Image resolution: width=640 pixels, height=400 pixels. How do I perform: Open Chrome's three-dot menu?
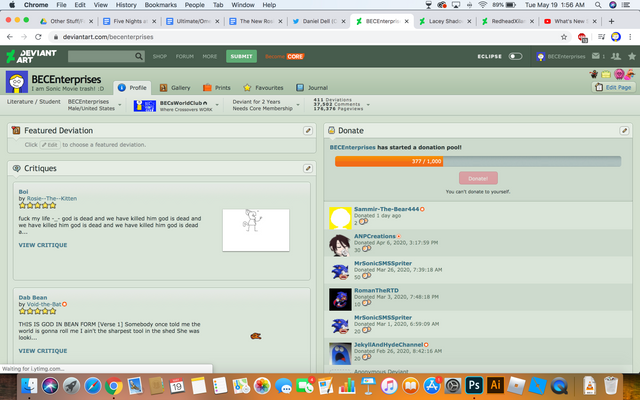coord(630,37)
